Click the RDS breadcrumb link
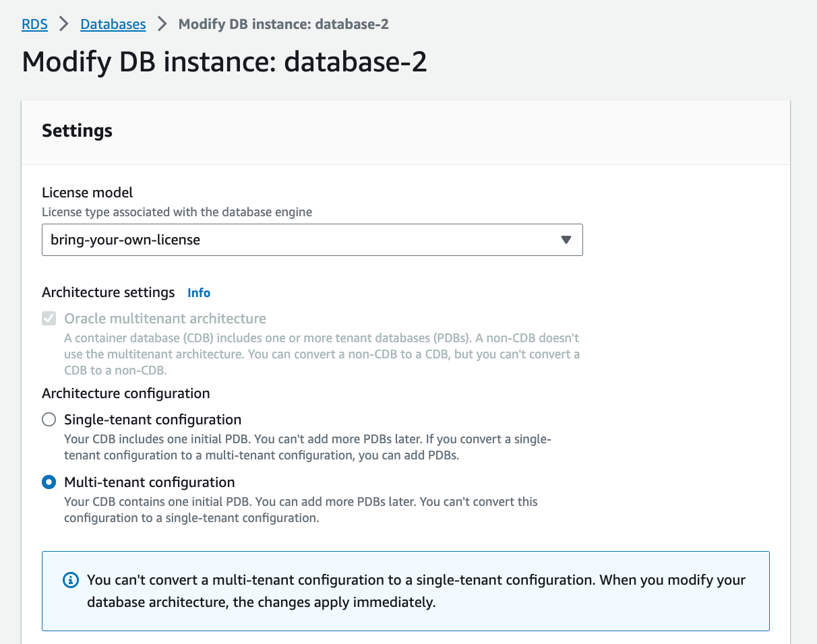The height and width of the screenshot is (644, 817). (34, 24)
